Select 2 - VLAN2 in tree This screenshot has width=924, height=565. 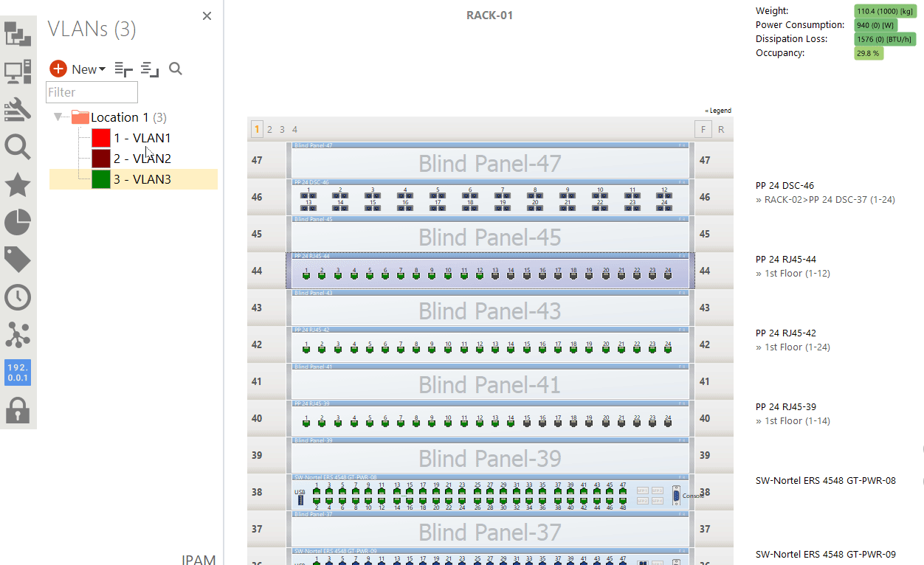pyautogui.click(x=142, y=159)
